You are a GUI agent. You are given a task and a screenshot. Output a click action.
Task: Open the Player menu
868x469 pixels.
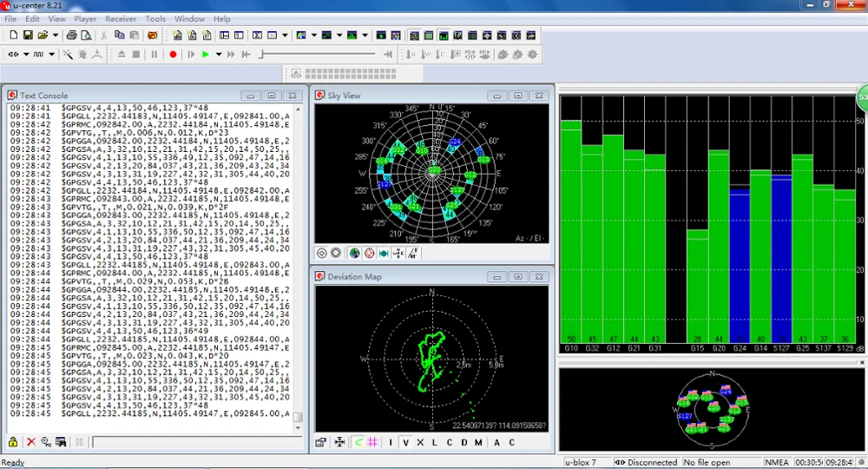point(85,18)
